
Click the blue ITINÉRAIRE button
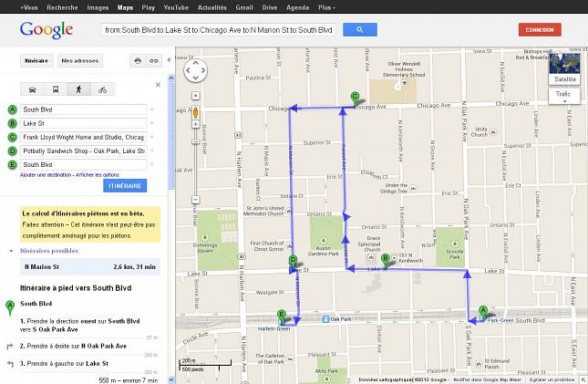(x=126, y=185)
